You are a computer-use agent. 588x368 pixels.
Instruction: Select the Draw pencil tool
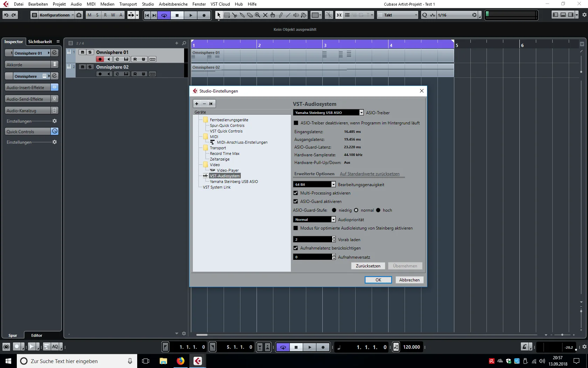click(281, 15)
